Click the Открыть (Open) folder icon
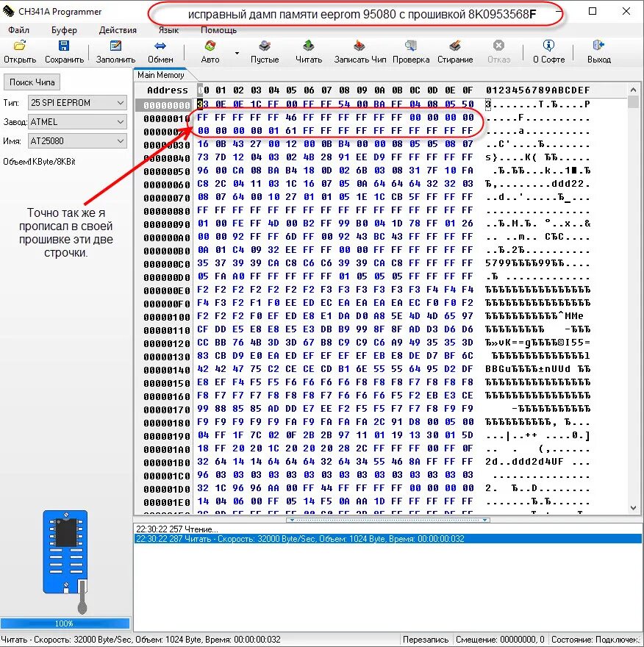Image resolution: width=644 pixels, height=647 pixels. click(x=19, y=46)
